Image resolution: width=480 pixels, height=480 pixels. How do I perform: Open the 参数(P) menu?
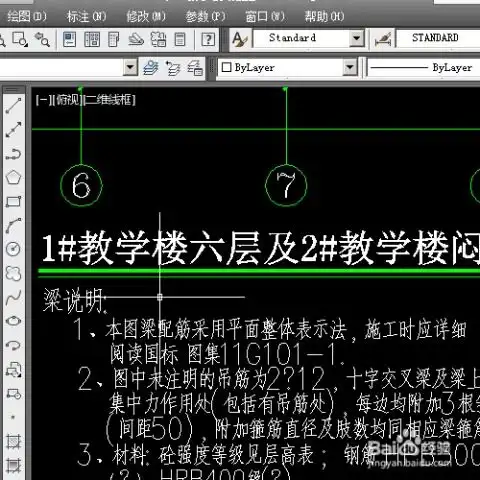tap(205, 16)
